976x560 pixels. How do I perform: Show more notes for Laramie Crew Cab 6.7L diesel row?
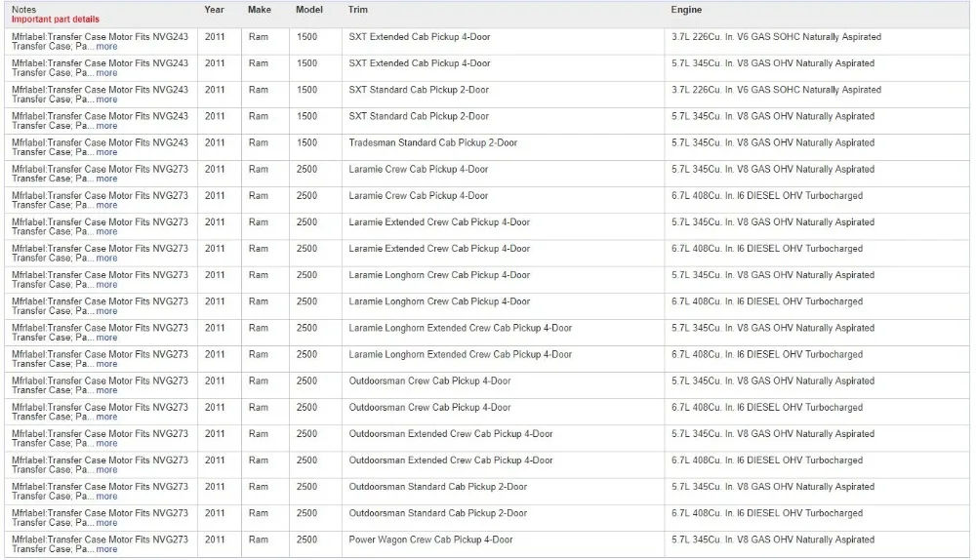[106, 205]
